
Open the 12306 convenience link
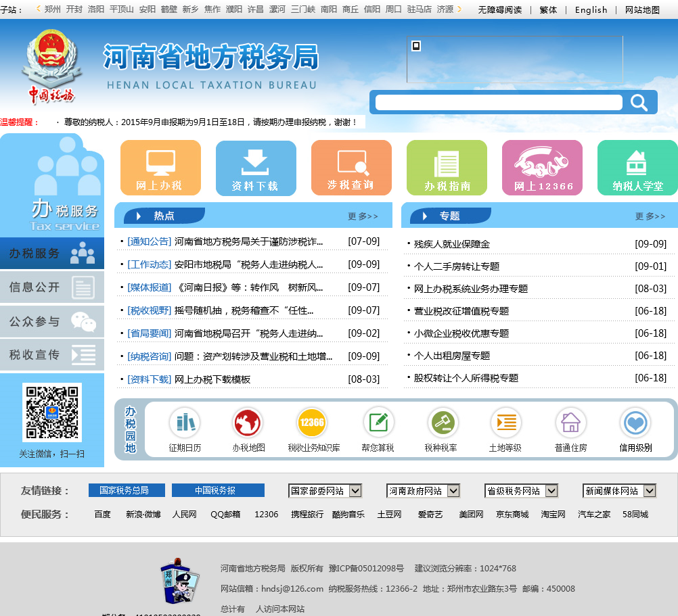point(266,515)
